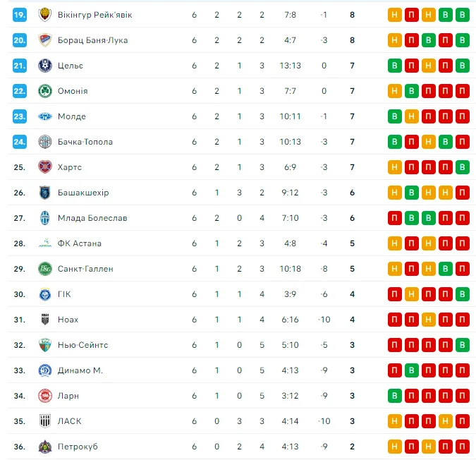The width and height of the screenshot is (476, 460).
Task: Click the position 19 rank badge
Action: (20, 15)
